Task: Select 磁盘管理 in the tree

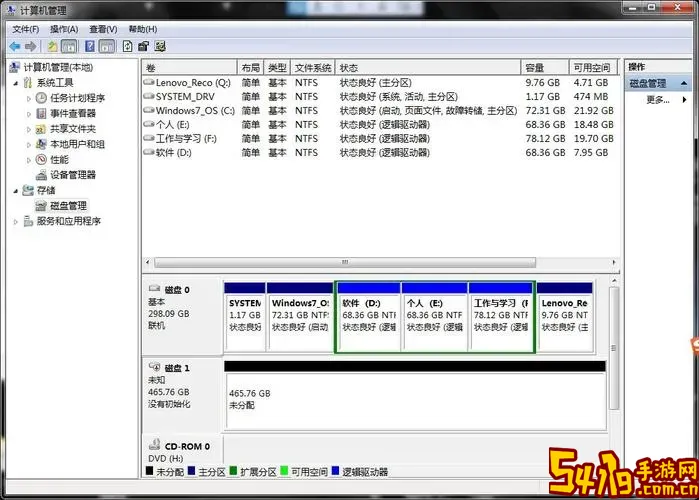Action: (x=68, y=205)
